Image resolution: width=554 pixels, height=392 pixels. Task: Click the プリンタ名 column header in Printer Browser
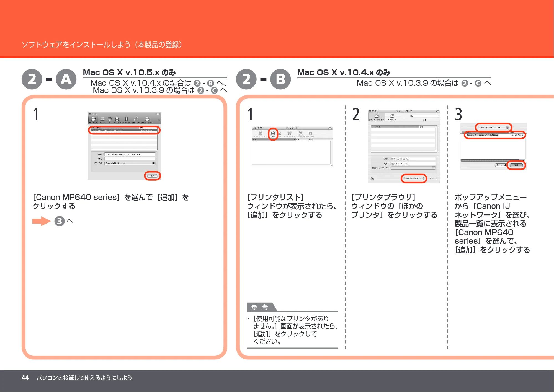tap(395, 127)
